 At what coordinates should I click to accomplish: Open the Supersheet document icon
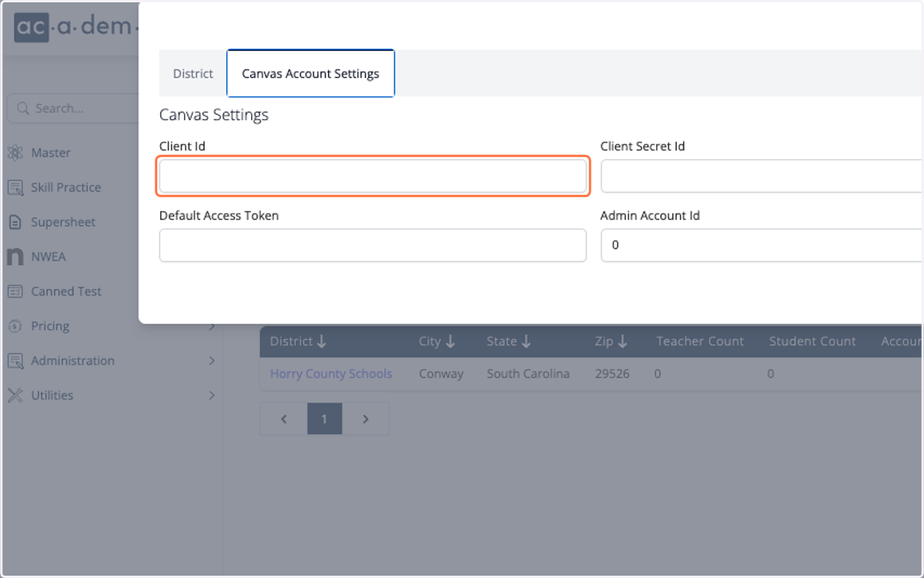15,222
